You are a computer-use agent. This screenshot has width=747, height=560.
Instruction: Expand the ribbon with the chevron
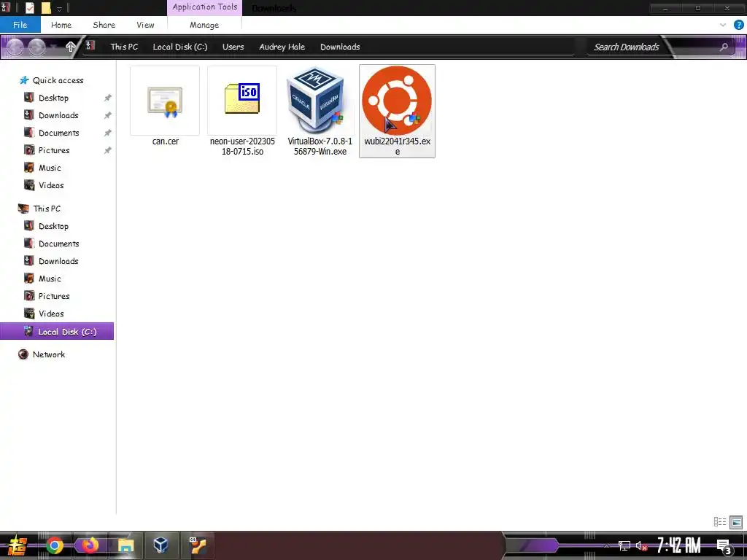(x=723, y=25)
